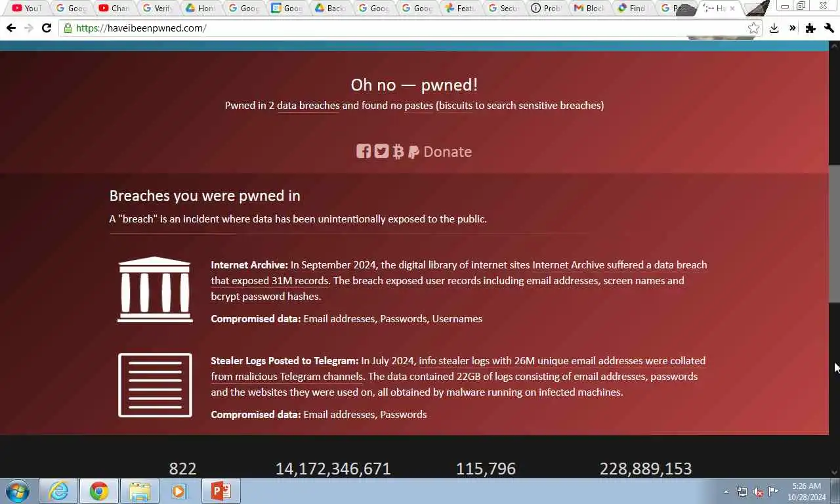Image resolution: width=840 pixels, height=504 pixels.
Task: Click the Twitter icon next to Donate
Action: tap(381, 152)
